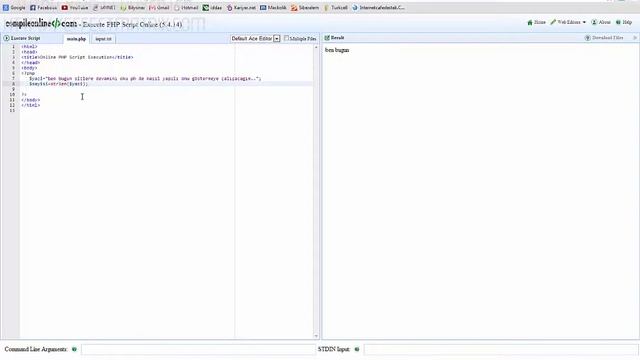Viewport: 640px width, 360px height.
Task: Click the info icon beside STDIN Input
Action: 357,349
